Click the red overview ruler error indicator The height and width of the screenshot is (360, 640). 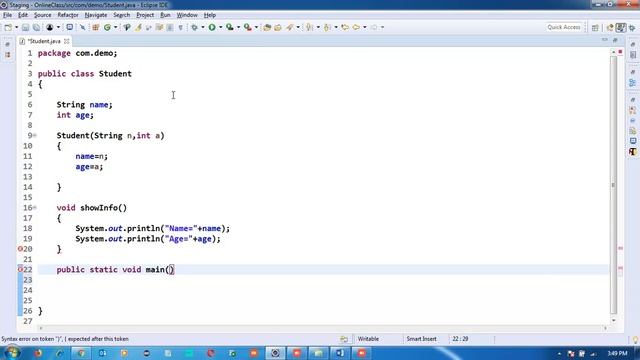tap(620, 52)
